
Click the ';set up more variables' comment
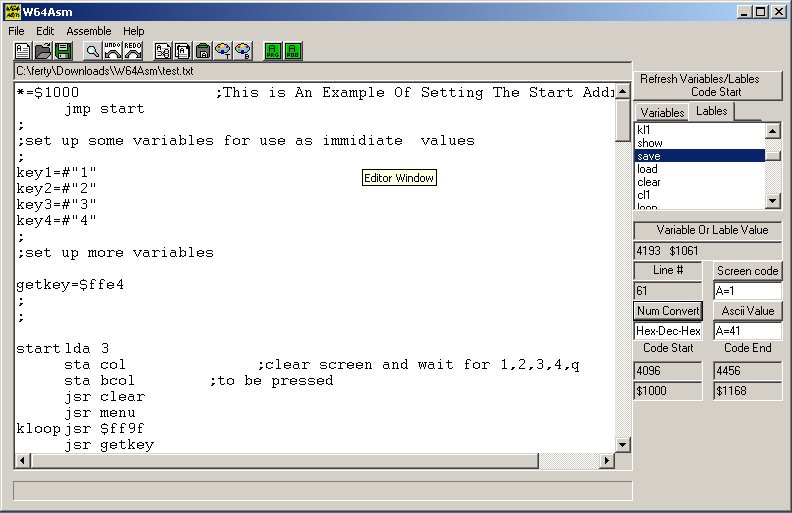click(x=115, y=252)
